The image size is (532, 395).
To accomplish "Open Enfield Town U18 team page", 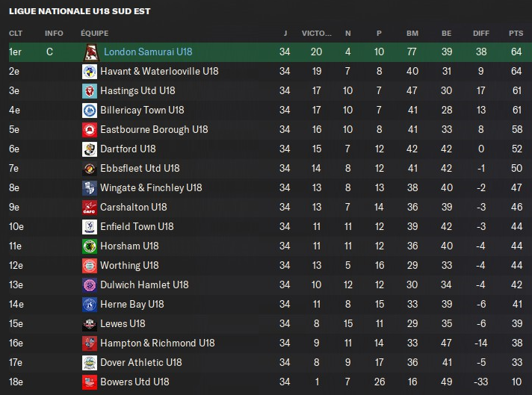I will (x=137, y=227).
